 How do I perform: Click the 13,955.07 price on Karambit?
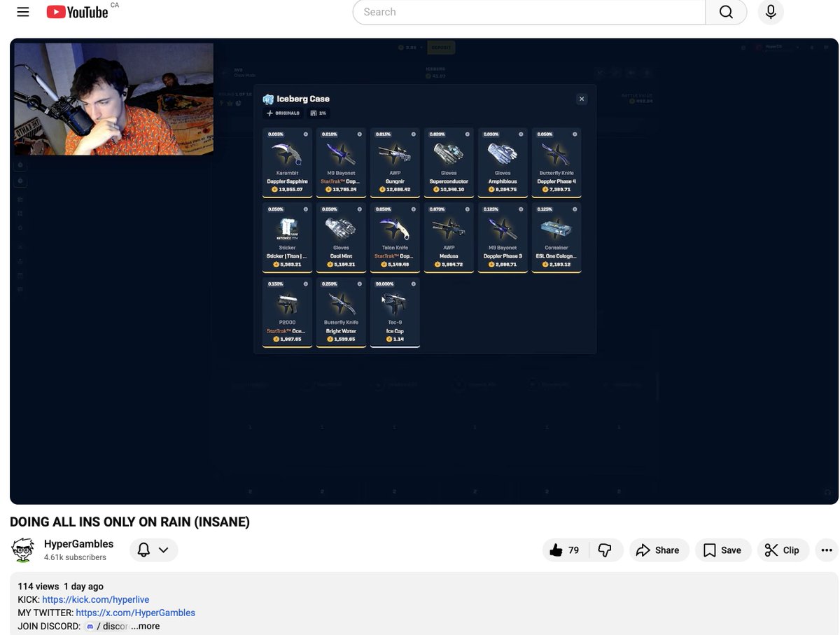[x=288, y=190]
